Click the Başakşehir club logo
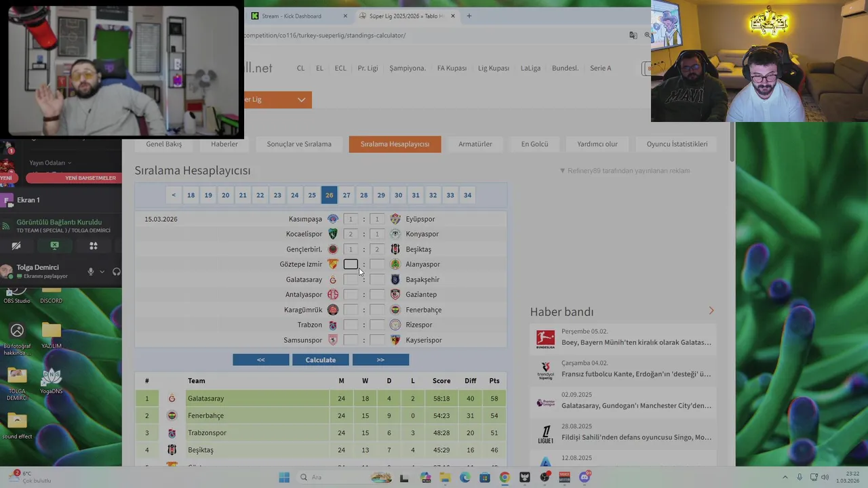The image size is (868, 488). point(395,279)
